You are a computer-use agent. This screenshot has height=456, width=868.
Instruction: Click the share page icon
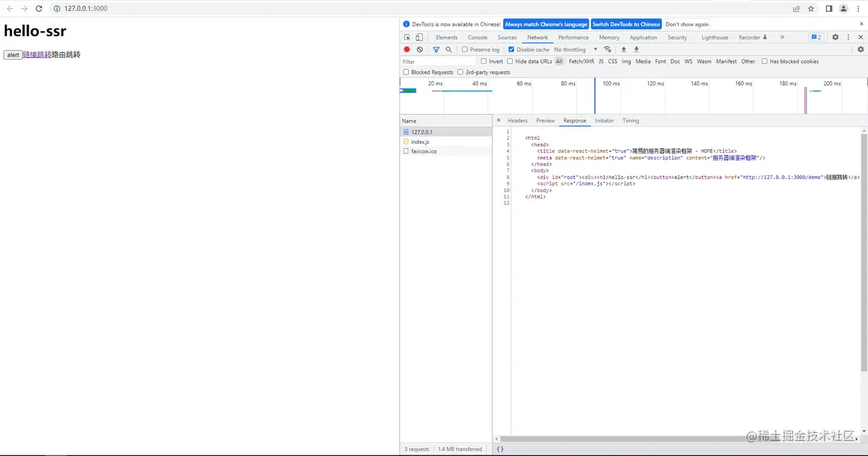click(796, 9)
